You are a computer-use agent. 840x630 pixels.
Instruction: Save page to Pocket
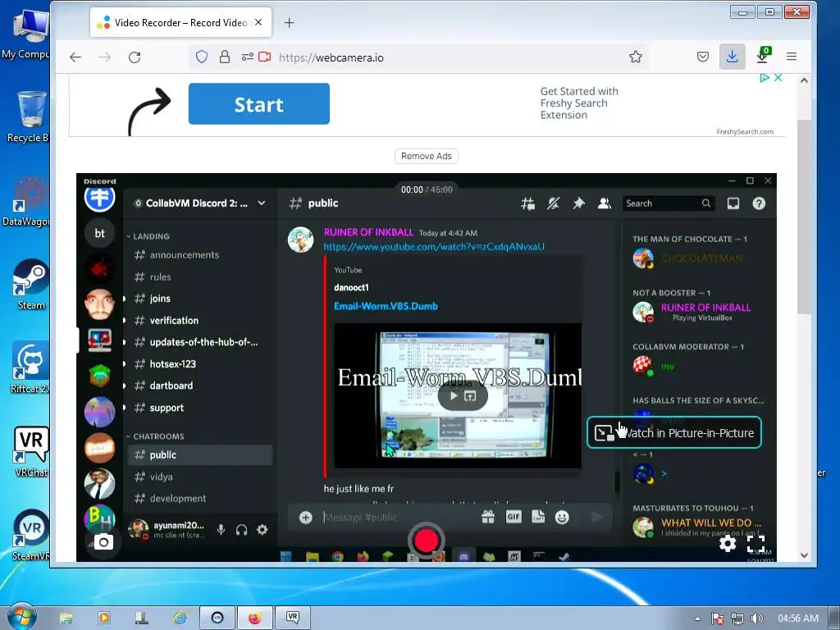click(703, 57)
